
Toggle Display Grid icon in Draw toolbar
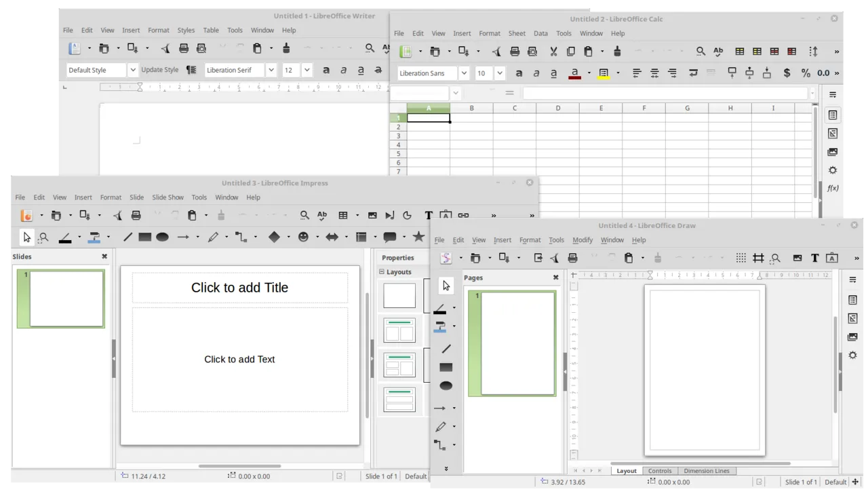coord(741,258)
